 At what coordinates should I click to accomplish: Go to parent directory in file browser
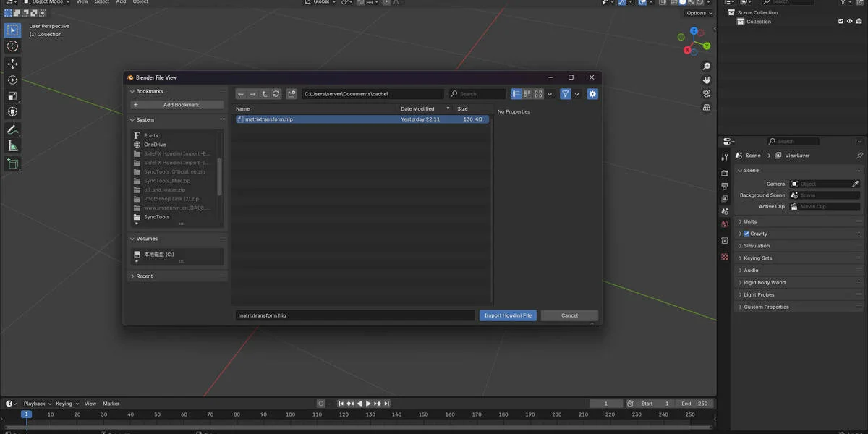(x=266, y=93)
